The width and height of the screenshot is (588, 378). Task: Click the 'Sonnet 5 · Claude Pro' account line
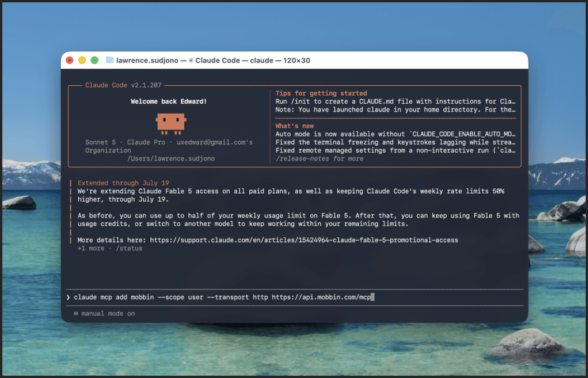click(169, 146)
